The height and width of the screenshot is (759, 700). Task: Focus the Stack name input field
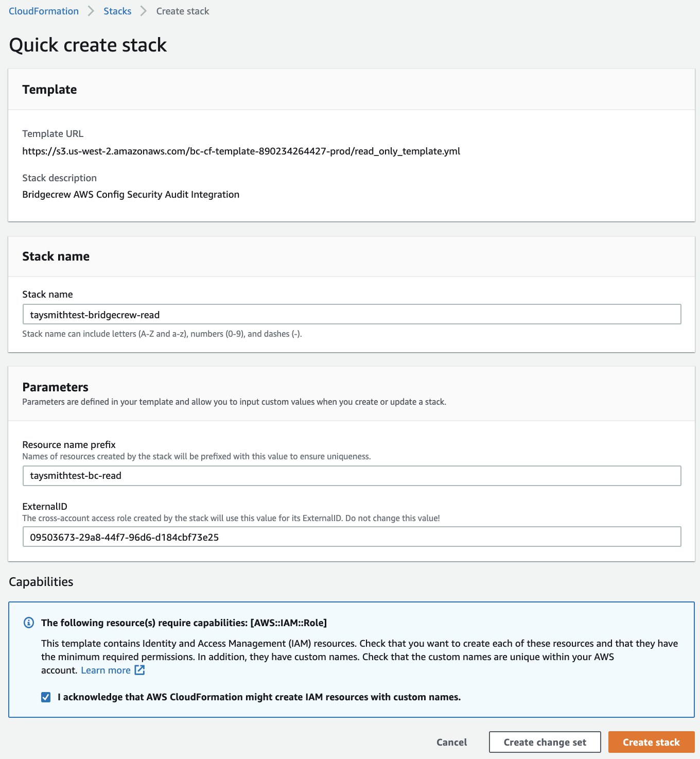coord(352,314)
